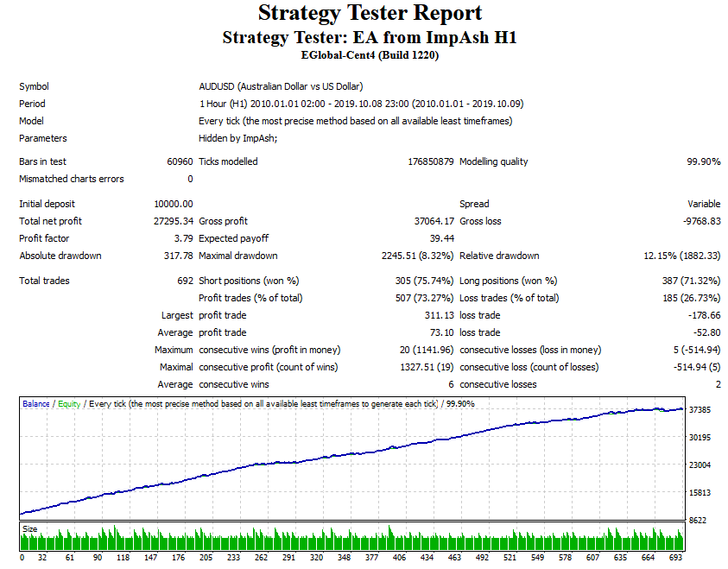
Task: Click Mismatched charts errors value 0
Action: point(190,179)
